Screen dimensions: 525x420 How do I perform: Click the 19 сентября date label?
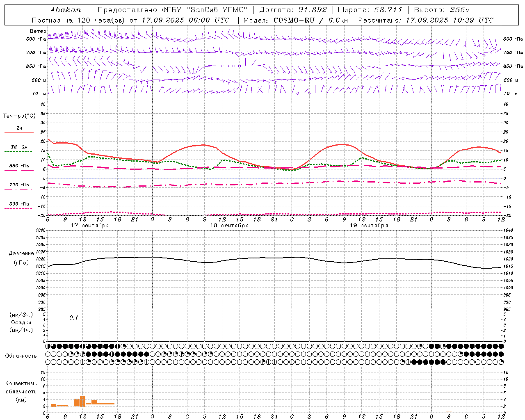pos(369,226)
